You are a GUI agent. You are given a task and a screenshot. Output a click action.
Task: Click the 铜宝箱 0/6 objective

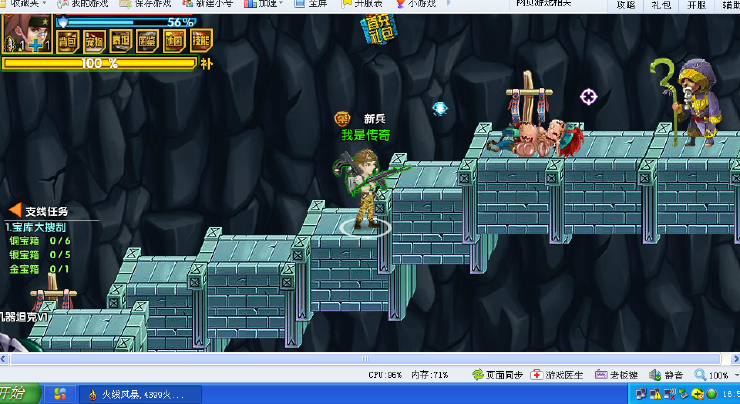[40, 241]
